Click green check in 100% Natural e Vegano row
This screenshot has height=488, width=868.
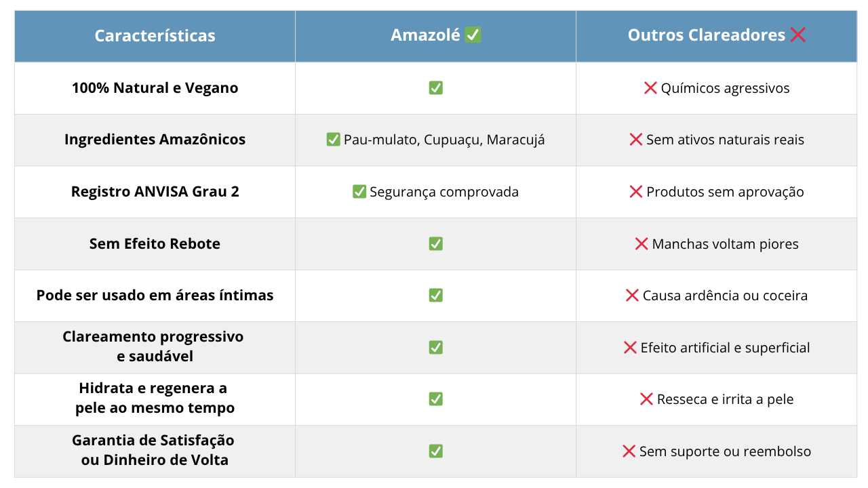click(436, 88)
